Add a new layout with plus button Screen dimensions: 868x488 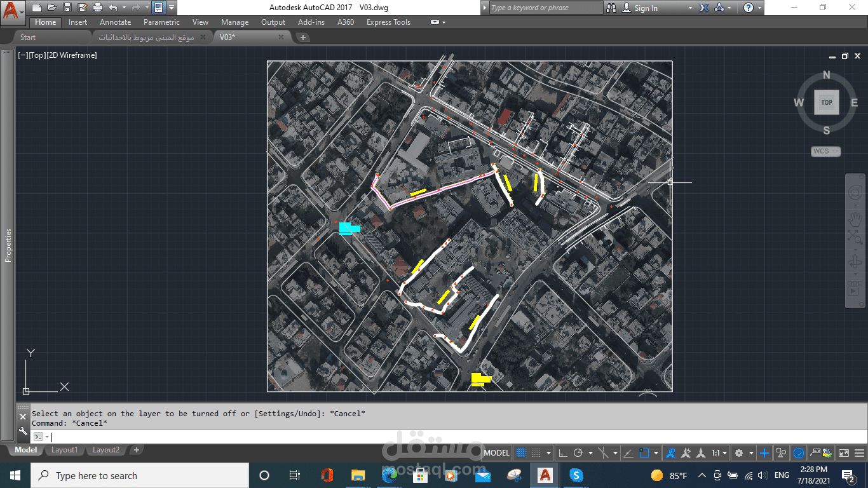(136, 450)
